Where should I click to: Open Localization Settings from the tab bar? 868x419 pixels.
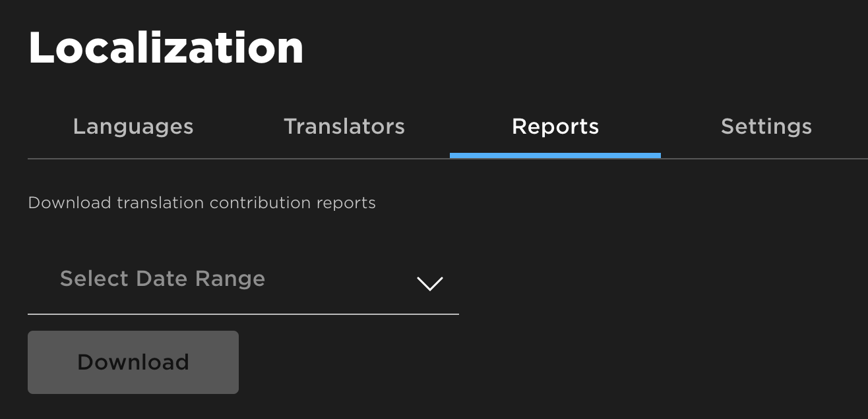coord(766,126)
